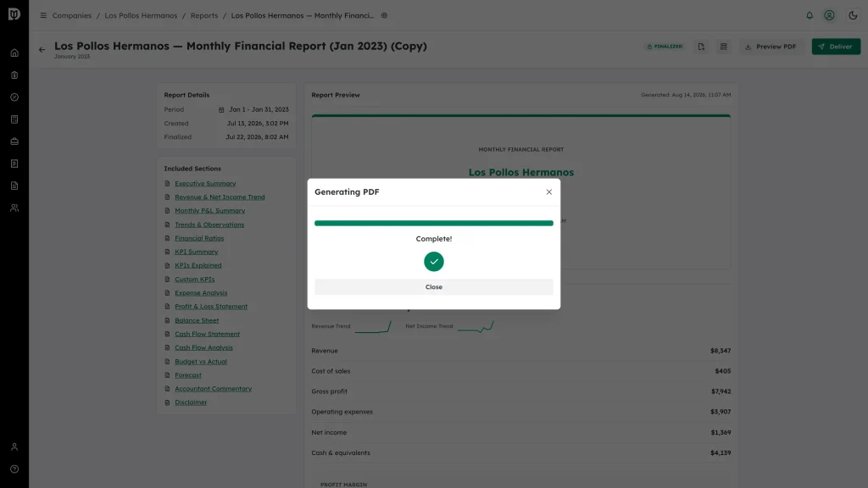The height and width of the screenshot is (488, 868).
Task: Open Cash Flow Analysis link
Action: point(203,347)
